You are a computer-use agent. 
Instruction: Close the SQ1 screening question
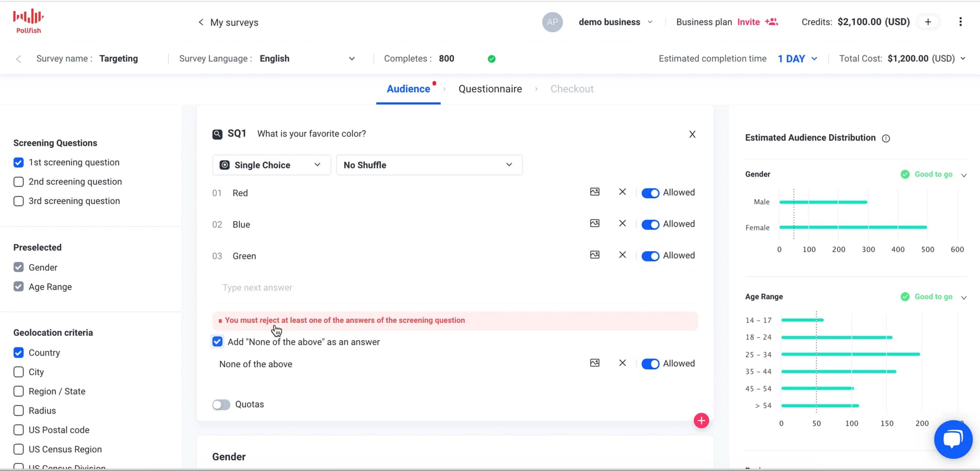point(692,134)
